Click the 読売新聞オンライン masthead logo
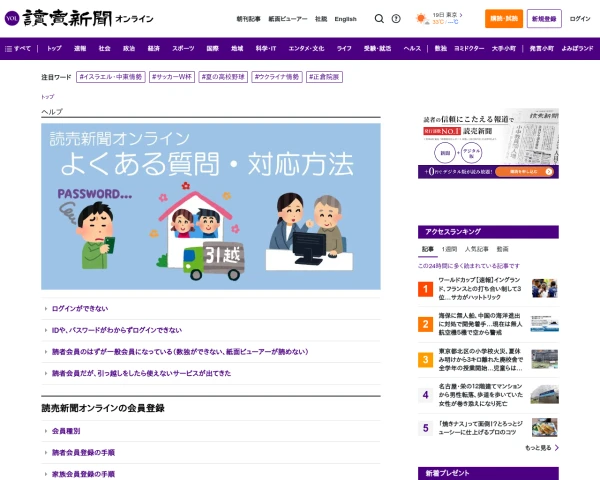Viewport: 600px width, 480px height. pyautogui.click(x=88, y=18)
